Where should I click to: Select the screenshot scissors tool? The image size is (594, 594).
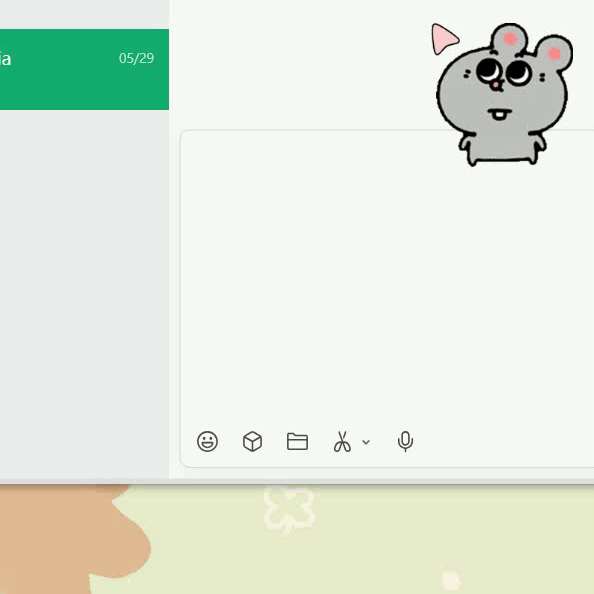click(342, 442)
